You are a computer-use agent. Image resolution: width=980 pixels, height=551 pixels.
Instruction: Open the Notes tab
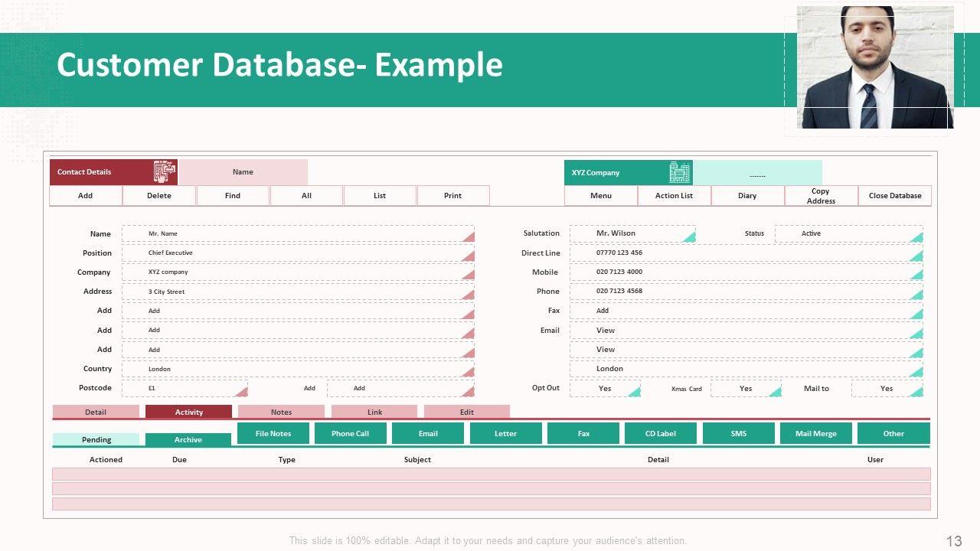pos(281,412)
